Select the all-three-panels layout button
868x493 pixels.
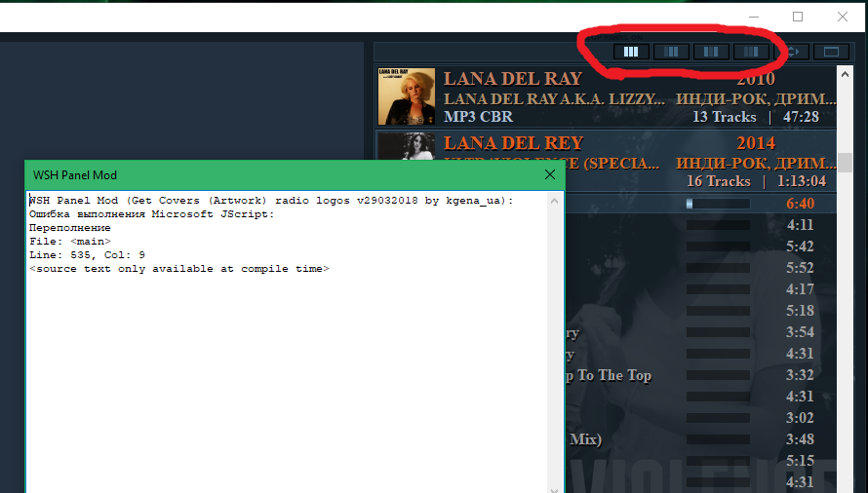point(631,52)
